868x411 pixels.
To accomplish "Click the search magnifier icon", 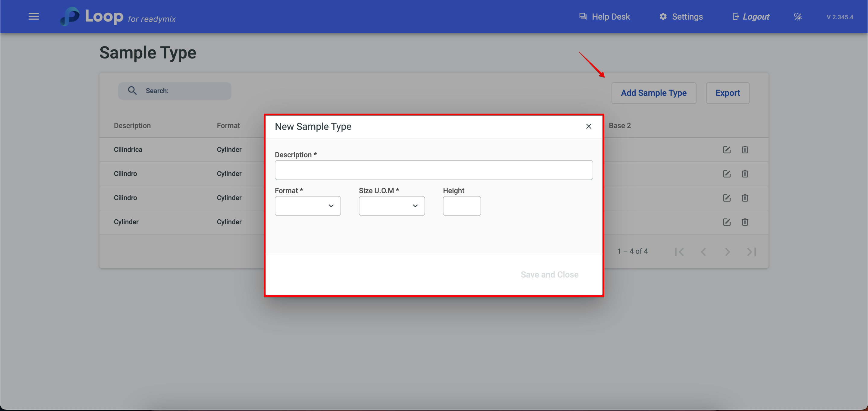I will pos(132,91).
